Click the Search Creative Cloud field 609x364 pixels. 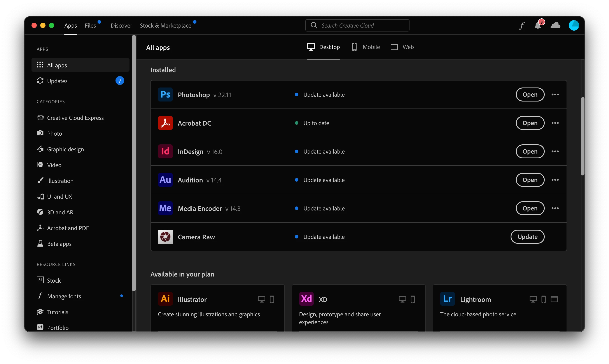pyautogui.click(x=357, y=26)
